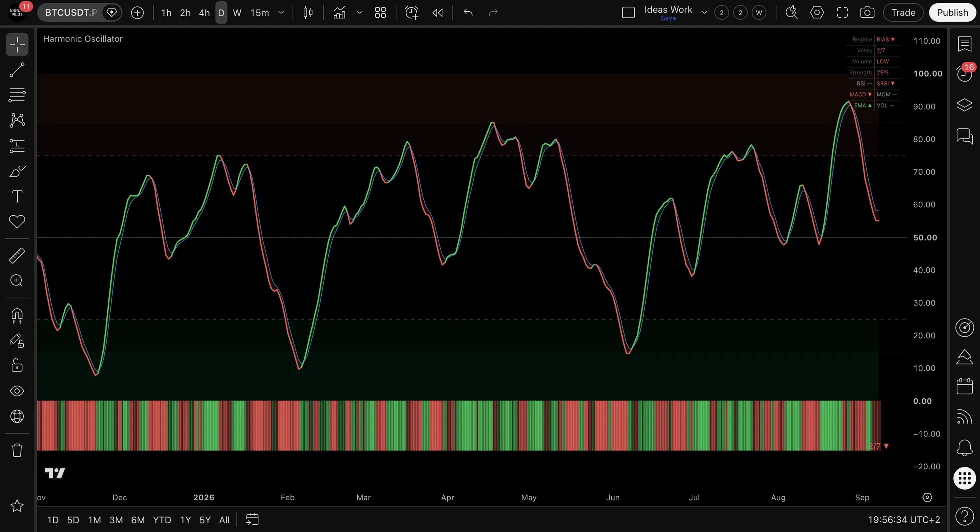Viewport: 980px width, 532px height.
Task: Click the 19:56:34 UTC+2 timezone clock
Action: [x=904, y=520]
